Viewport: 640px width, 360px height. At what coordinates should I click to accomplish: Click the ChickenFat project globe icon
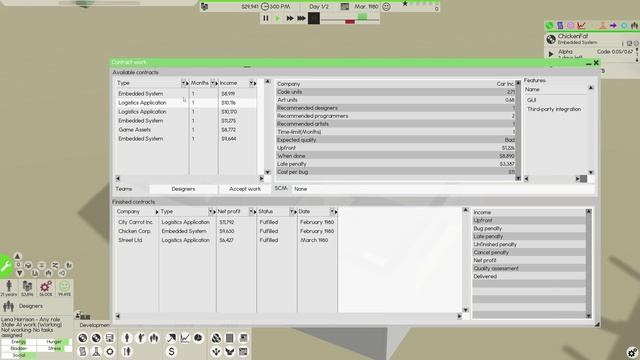[551, 39]
